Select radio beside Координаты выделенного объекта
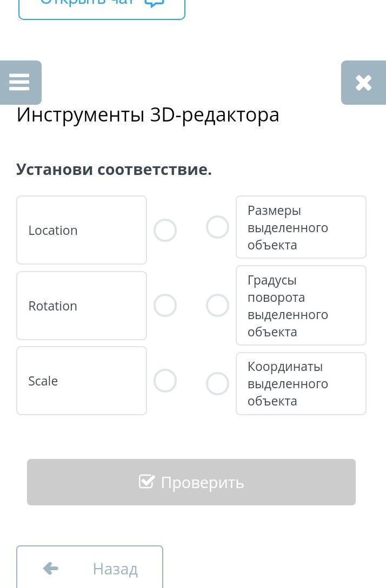386x588 pixels. pos(217,383)
